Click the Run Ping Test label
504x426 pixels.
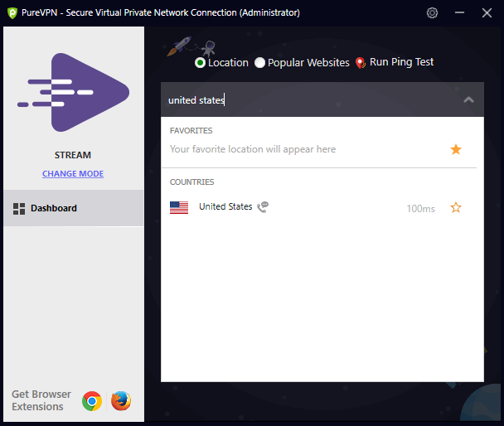click(x=401, y=62)
